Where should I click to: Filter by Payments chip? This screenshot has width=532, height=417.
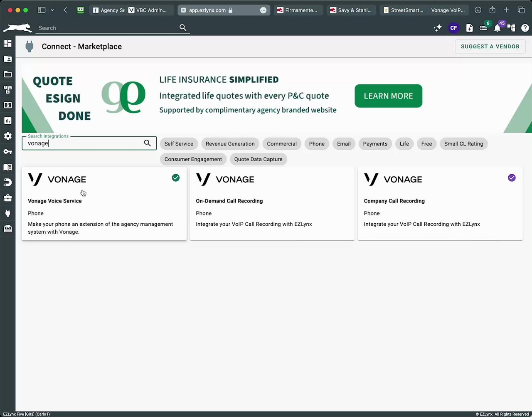pos(375,144)
